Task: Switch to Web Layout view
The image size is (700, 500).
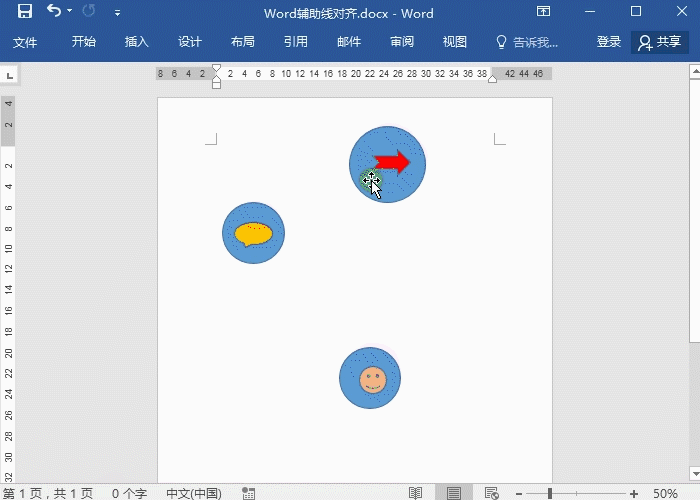Action: pos(492,493)
